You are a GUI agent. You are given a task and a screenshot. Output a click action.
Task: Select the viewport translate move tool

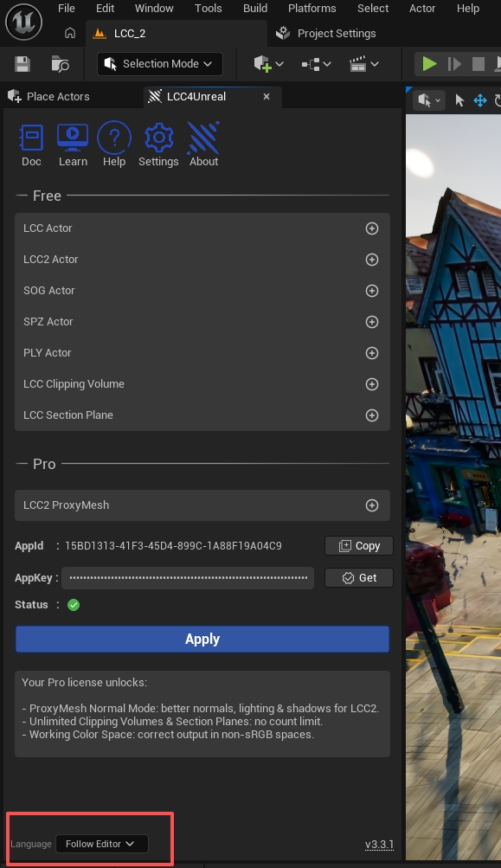(480, 100)
